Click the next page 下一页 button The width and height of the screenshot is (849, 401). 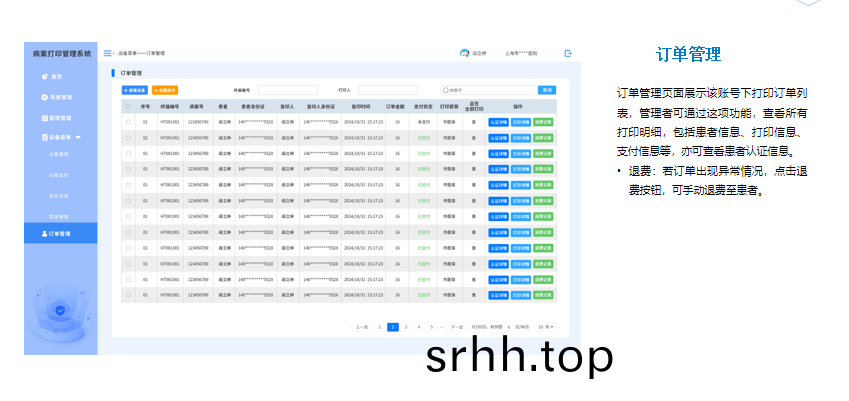coord(456,327)
